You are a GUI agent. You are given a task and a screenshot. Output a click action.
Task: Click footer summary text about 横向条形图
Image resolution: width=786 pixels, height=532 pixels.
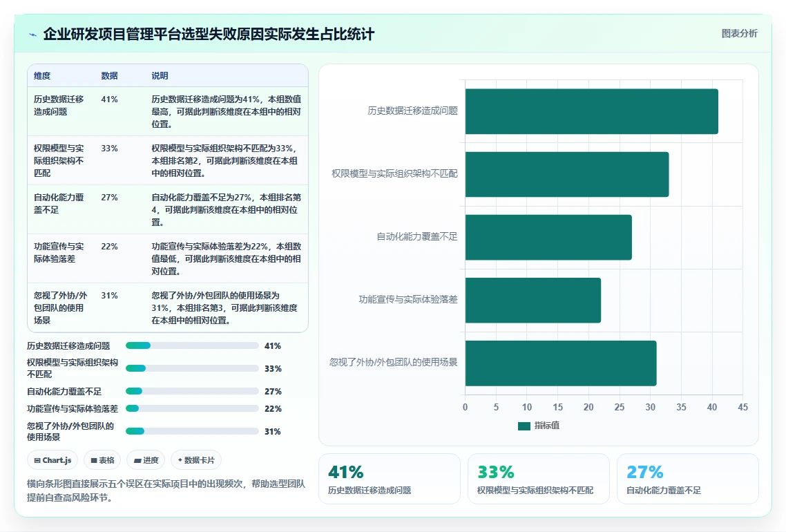coord(166,491)
